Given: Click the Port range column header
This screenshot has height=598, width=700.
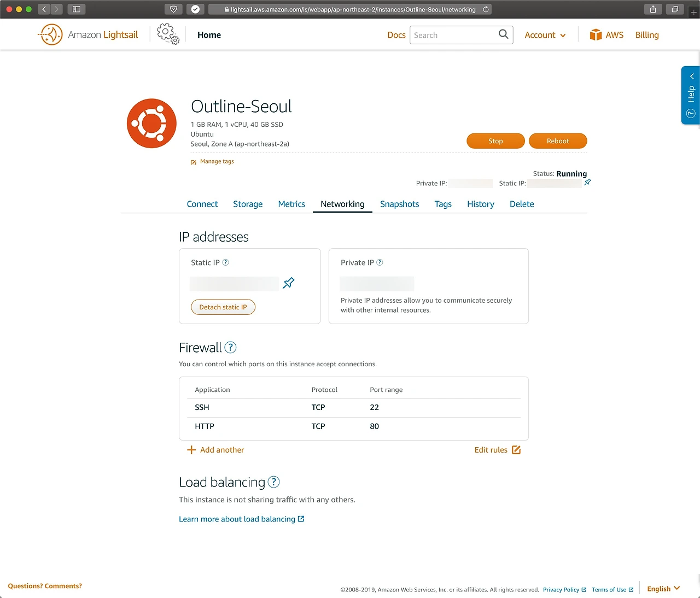Looking at the screenshot, I should [386, 390].
